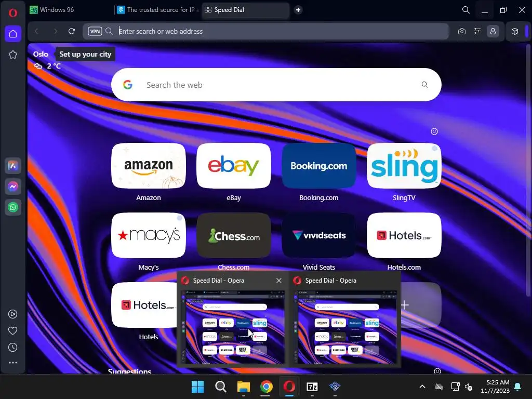532x399 pixels.
Task: Click the 2 °C weather reading
Action: [54, 66]
